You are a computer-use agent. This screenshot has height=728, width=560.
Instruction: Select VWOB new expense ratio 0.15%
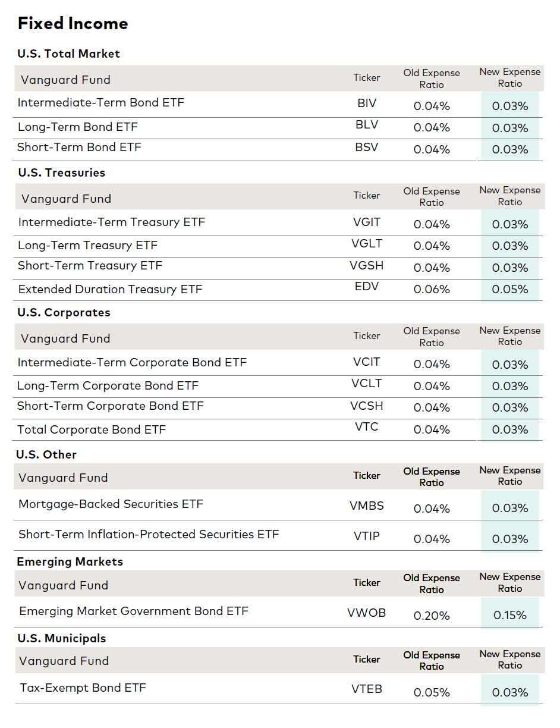pyautogui.click(x=510, y=615)
